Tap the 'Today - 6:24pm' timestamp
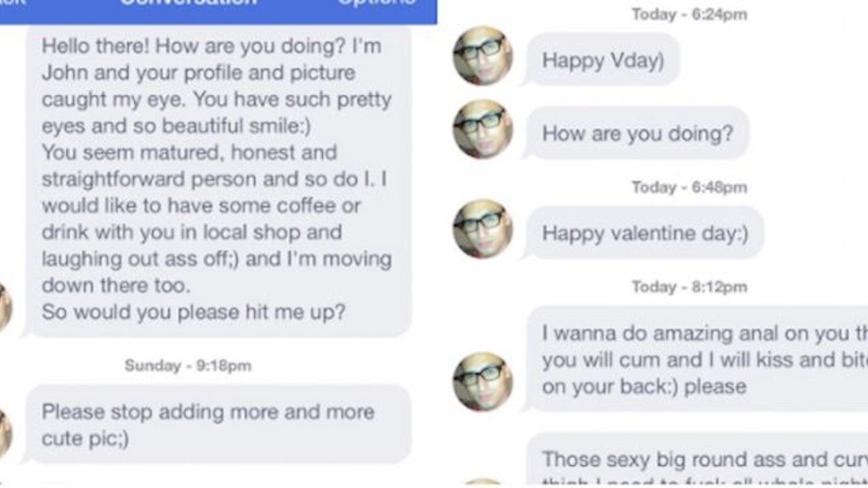The image size is (868, 488). point(690,14)
